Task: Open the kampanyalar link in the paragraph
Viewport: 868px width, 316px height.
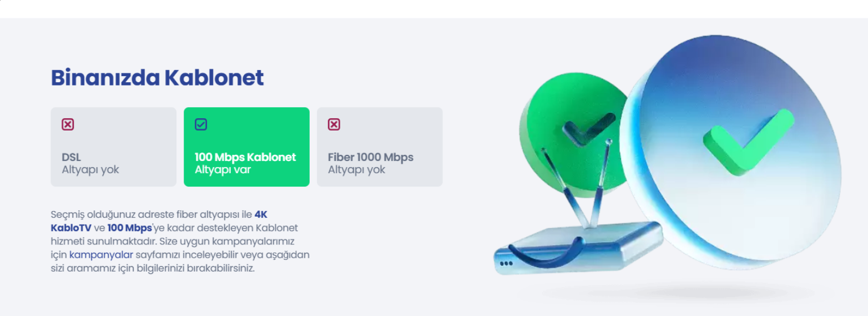Action: (x=101, y=255)
